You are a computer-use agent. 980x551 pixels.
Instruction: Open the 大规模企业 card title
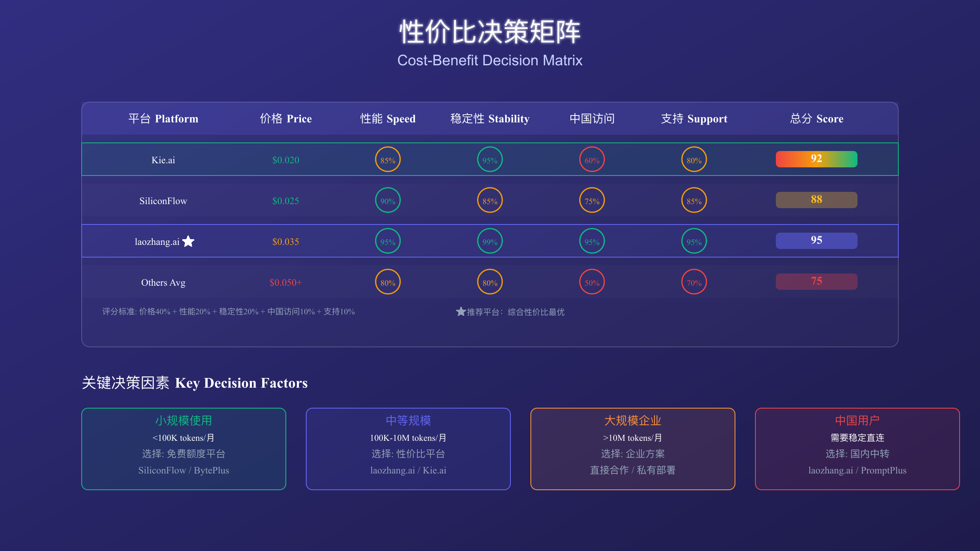tap(633, 420)
